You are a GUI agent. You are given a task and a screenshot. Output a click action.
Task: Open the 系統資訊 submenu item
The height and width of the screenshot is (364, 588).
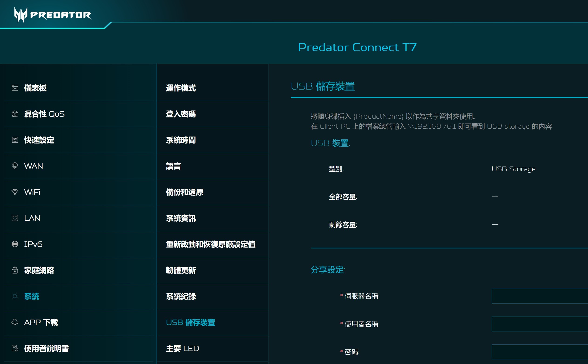tap(213, 218)
